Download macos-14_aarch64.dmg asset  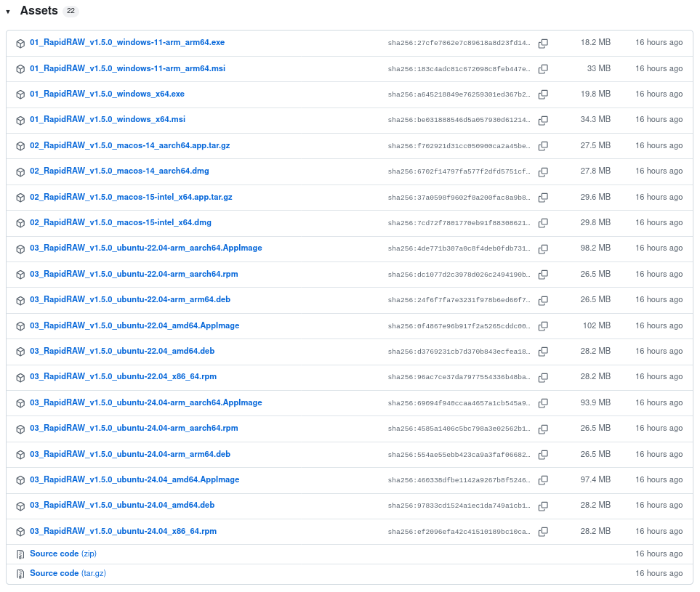coord(120,171)
